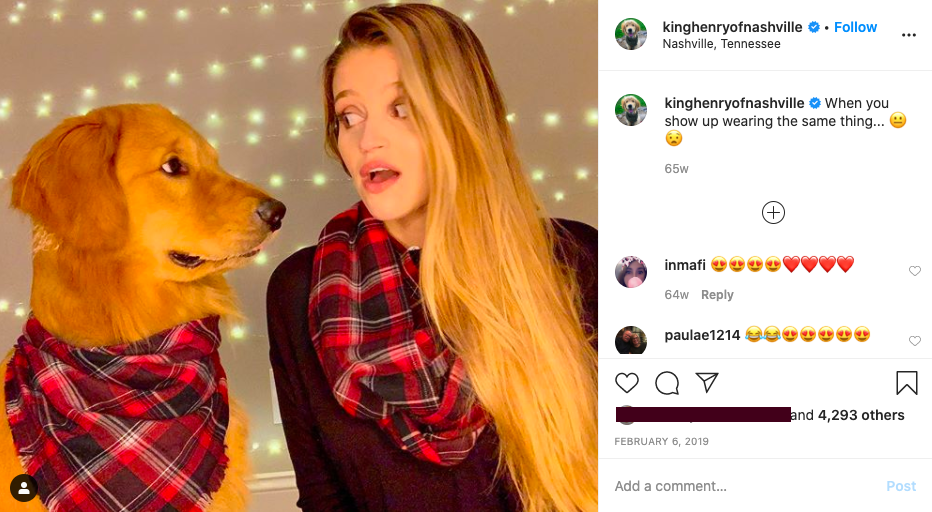Like paulae1214's comment with its heart
The image size is (932, 512).
[x=915, y=341]
